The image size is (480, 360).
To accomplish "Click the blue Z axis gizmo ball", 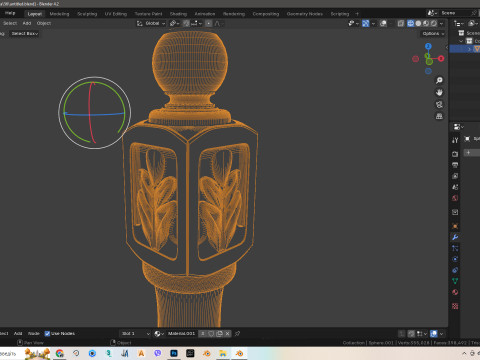I will pos(428,46).
